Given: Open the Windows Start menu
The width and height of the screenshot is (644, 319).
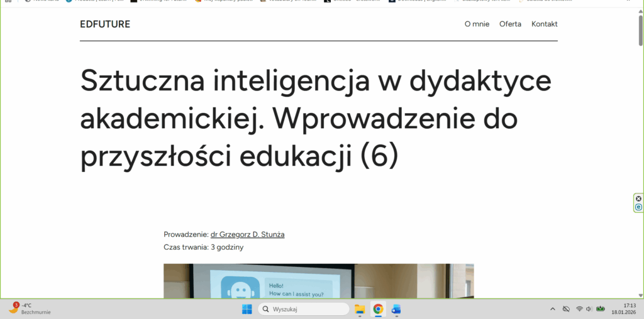Looking at the screenshot, I should (247, 309).
